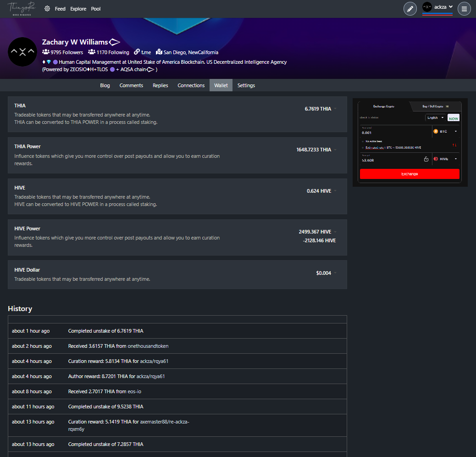Click the ThiagoRe site logo
Viewport: 476px width, 457px height.
point(22,9)
